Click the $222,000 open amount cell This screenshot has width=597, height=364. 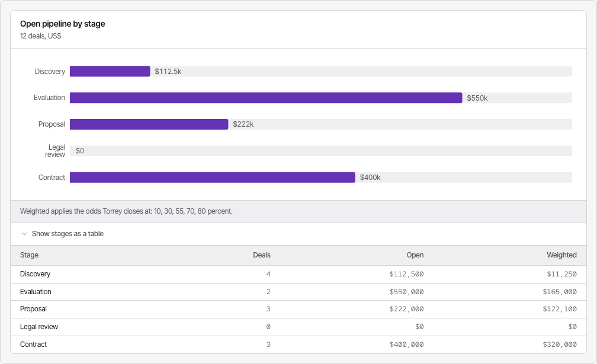click(407, 309)
